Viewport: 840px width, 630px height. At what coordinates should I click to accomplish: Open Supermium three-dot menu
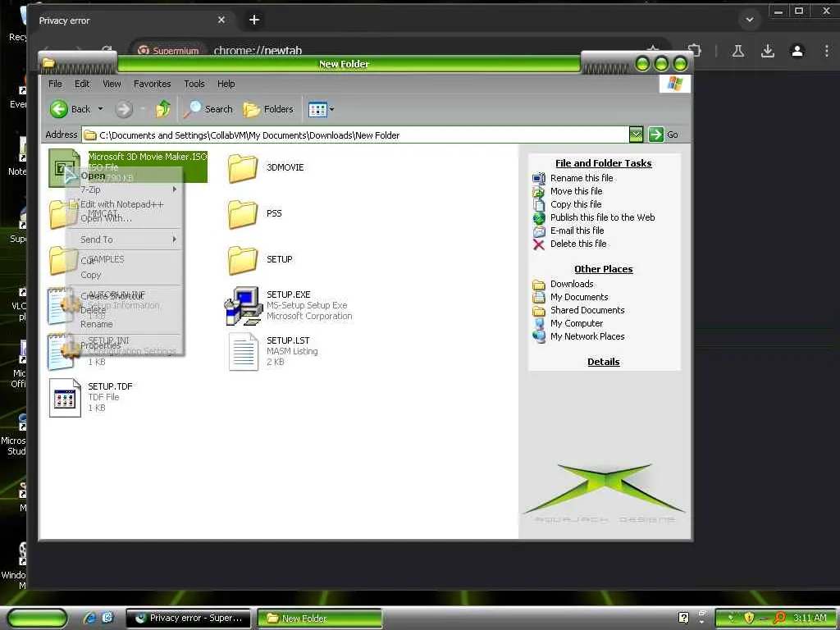point(827,51)
